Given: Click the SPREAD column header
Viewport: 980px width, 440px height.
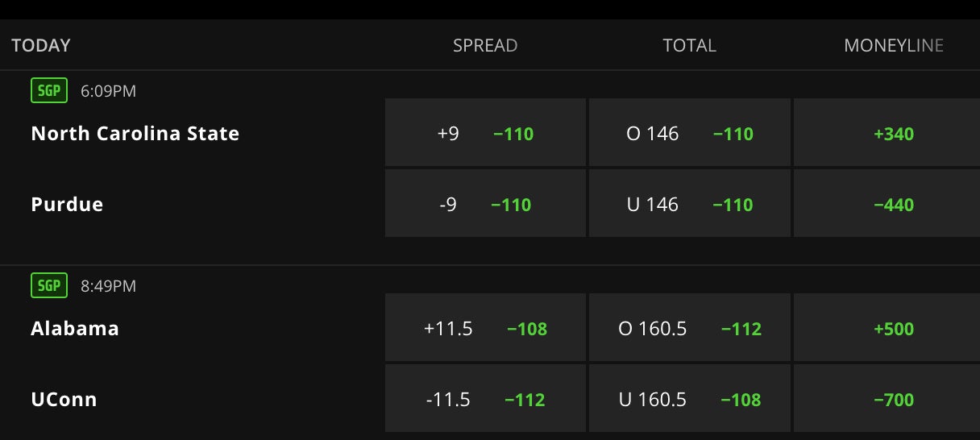Looking at the screenshot, I should (x=485, y=46).
